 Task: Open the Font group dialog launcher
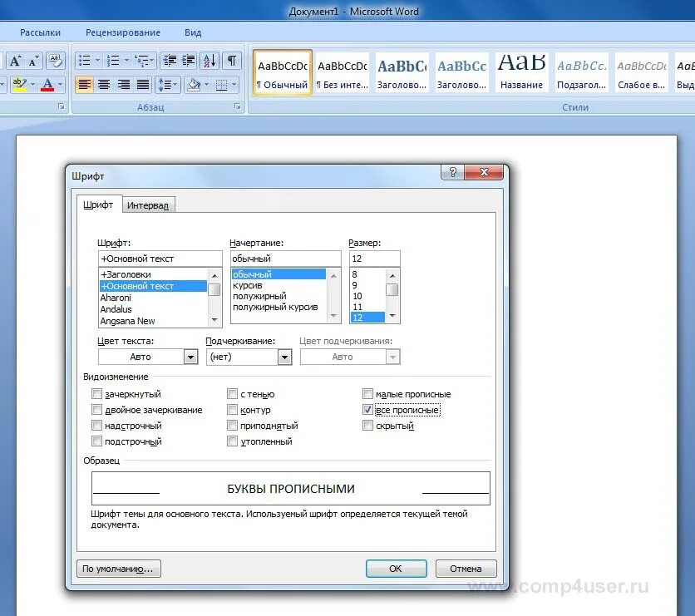pos(62,106)
